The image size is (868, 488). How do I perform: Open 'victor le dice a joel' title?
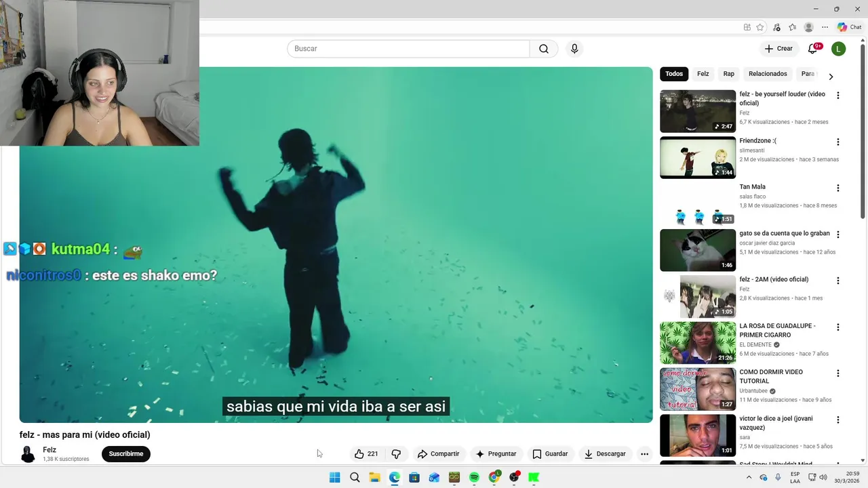[776, 423]
